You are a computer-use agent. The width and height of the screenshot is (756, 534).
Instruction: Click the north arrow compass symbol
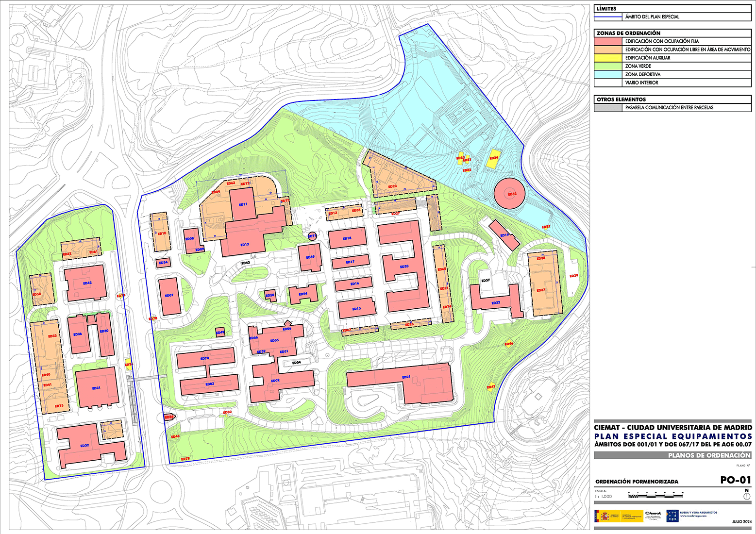(x=746, y=496)
